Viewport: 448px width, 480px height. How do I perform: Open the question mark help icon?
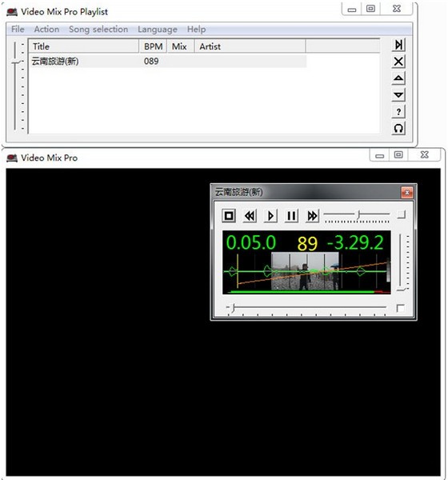[x=398, y=112]
